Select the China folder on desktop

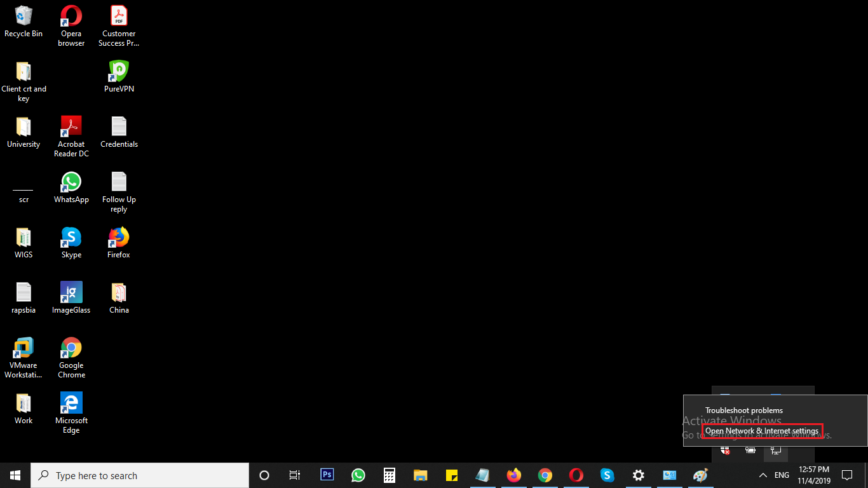[119, 298]
